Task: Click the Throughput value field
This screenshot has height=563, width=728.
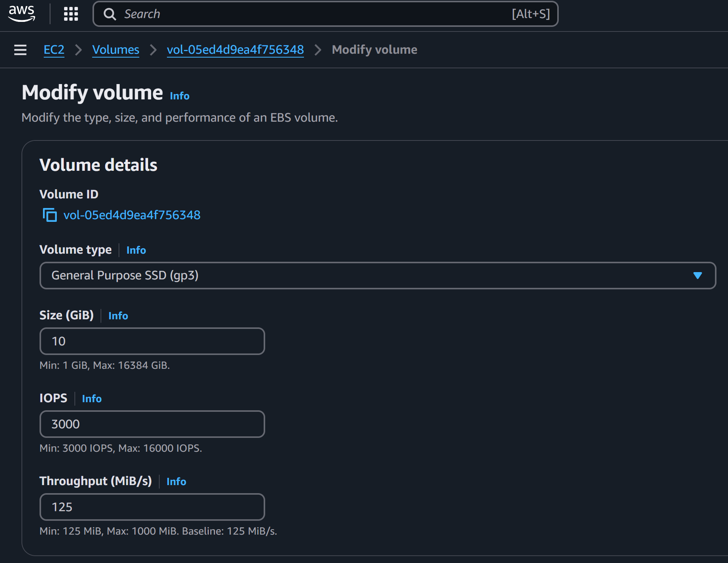Action: (152, 507)
